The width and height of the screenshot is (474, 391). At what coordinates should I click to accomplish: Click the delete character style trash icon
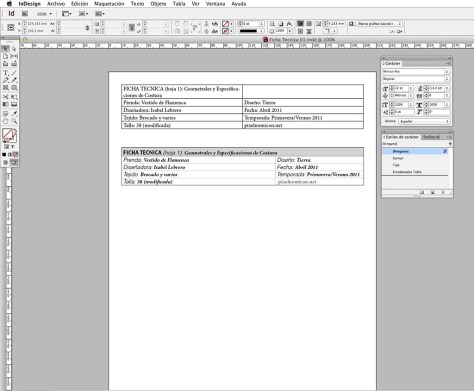click(443, 193)
